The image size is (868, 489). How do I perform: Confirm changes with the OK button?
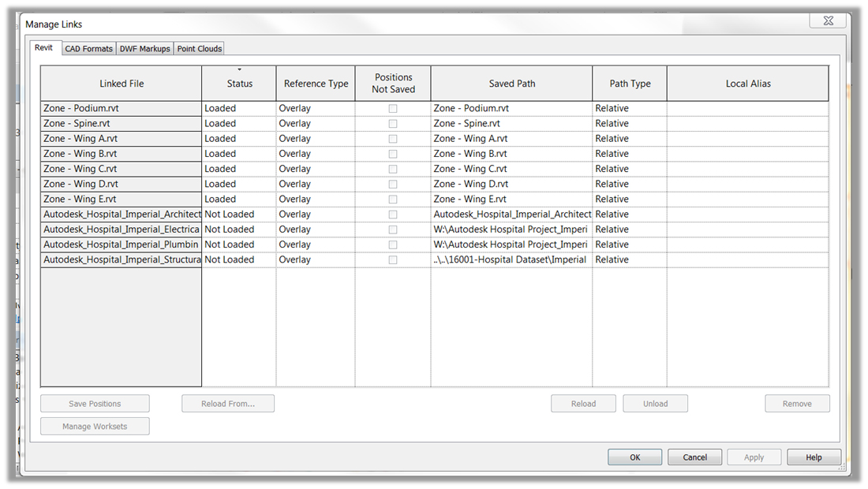[634, 457]
